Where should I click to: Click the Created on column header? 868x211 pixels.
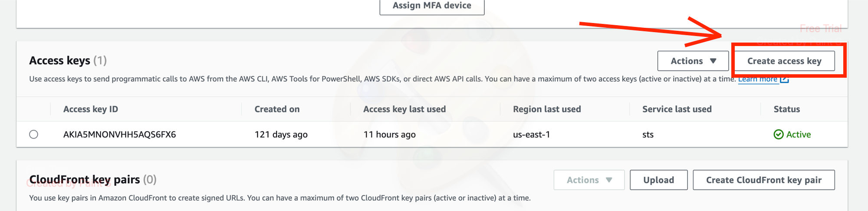277,109
